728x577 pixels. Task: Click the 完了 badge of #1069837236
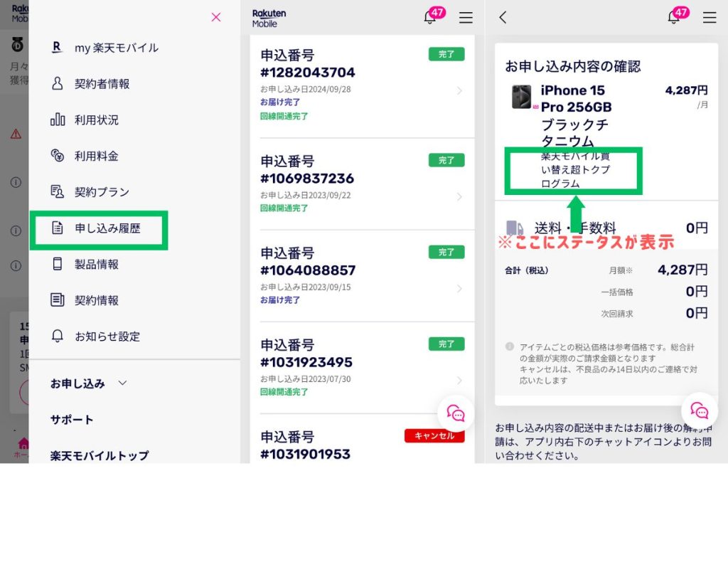pos(446,160)
